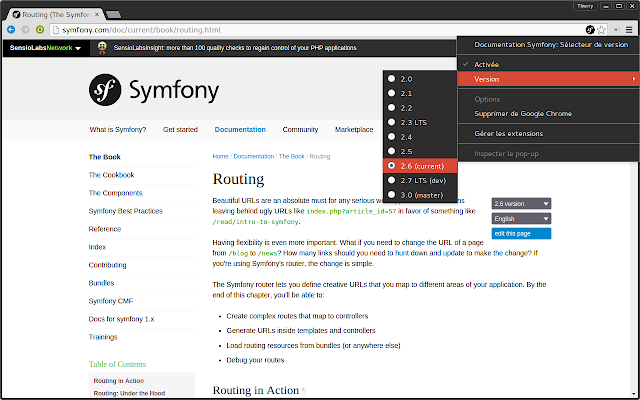Expand the Version submenu entry
This screenshot has width=640, height=400.
(548, 79)
